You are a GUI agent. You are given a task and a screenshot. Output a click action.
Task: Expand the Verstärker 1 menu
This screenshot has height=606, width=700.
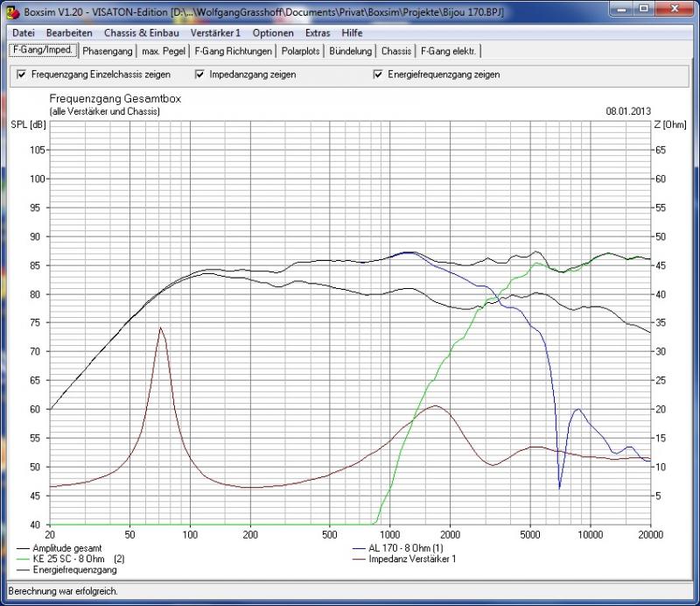tap(215, 32)
